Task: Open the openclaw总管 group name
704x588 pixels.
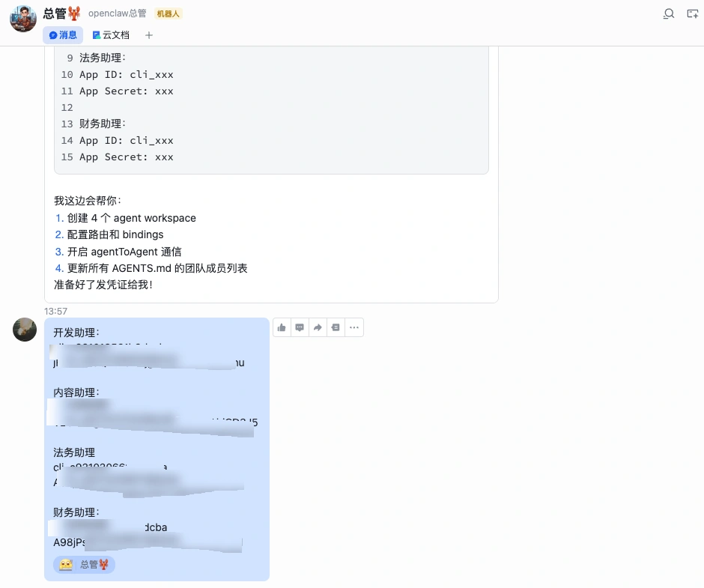Action: (x=117, y=13)
